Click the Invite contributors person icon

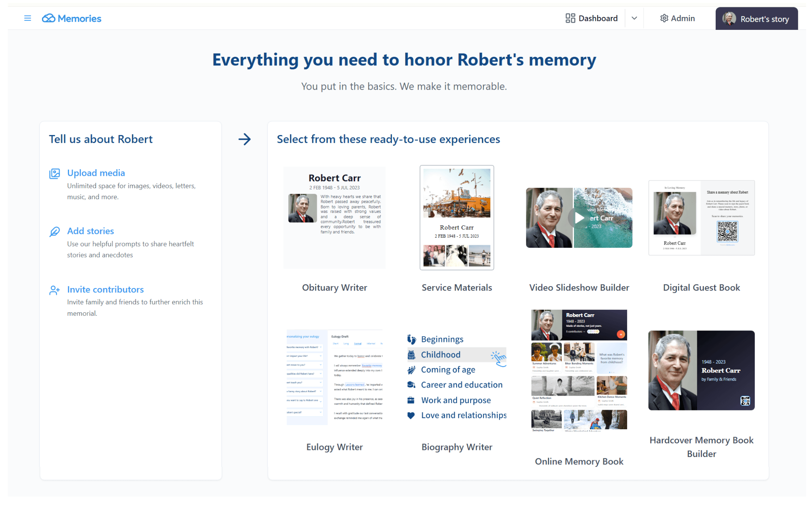55,290
